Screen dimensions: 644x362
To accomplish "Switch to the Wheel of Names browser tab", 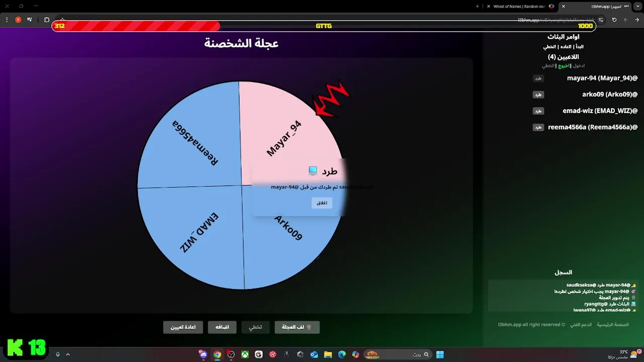I will click(519, 6).
